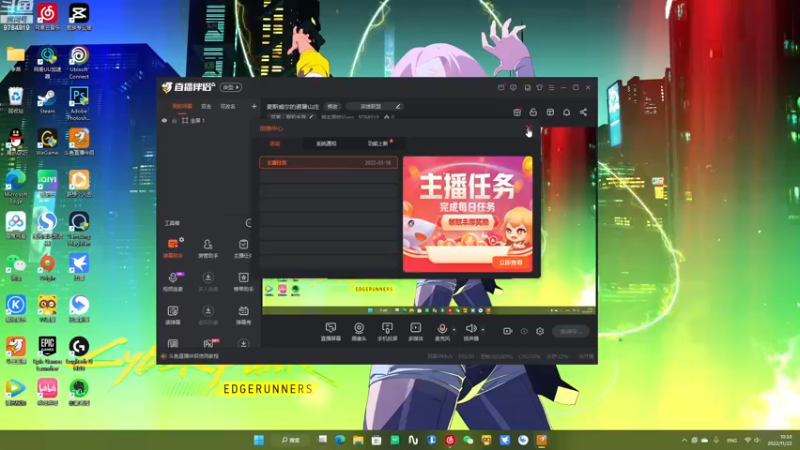Open the calendar icon with red dot in title bar
800x450 pixels.
click(501, 87)
